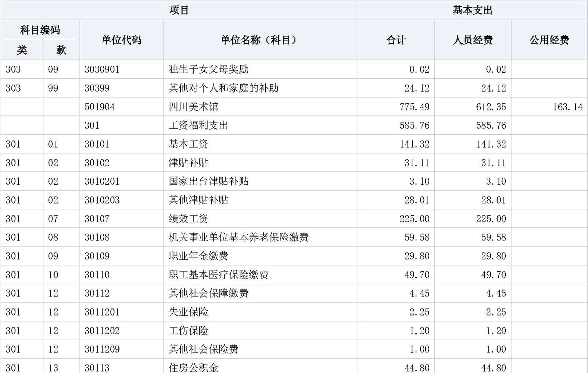
Task: Select the 科目编码 column header
Action: coord(40,30)
